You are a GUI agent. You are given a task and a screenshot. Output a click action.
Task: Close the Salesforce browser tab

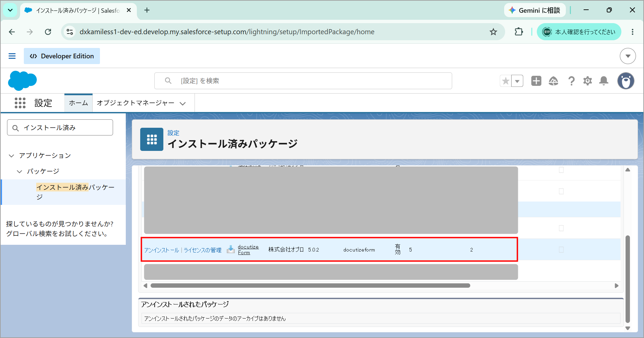tap(129, 10)
